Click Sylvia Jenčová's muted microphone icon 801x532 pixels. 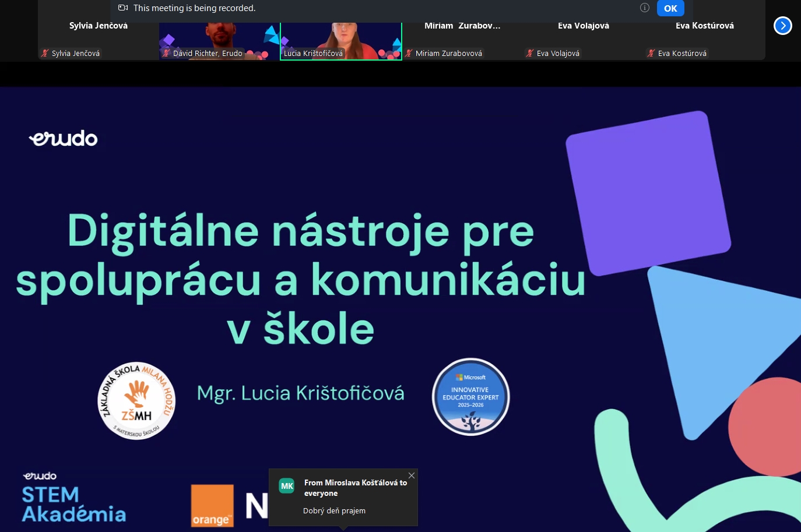pyautogui.click(x=45, y=53)
